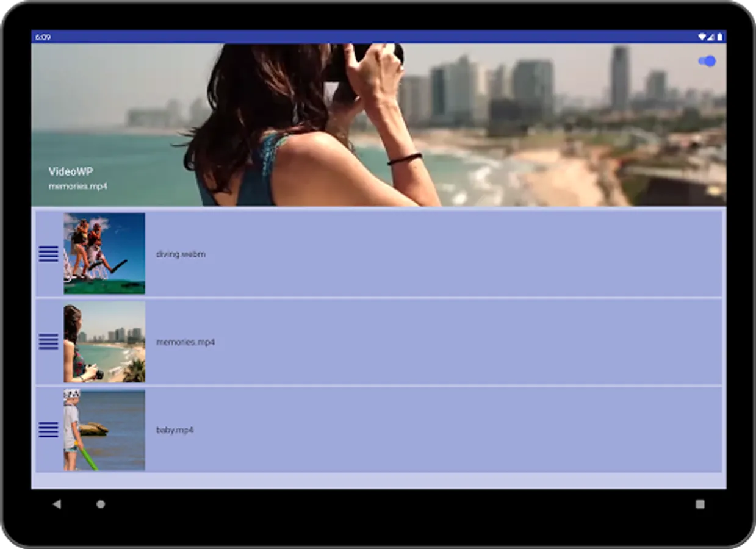Tap the Wi-Fi status icon
Image resolution: width=756 pixels, height=549 pixels.
702,37
